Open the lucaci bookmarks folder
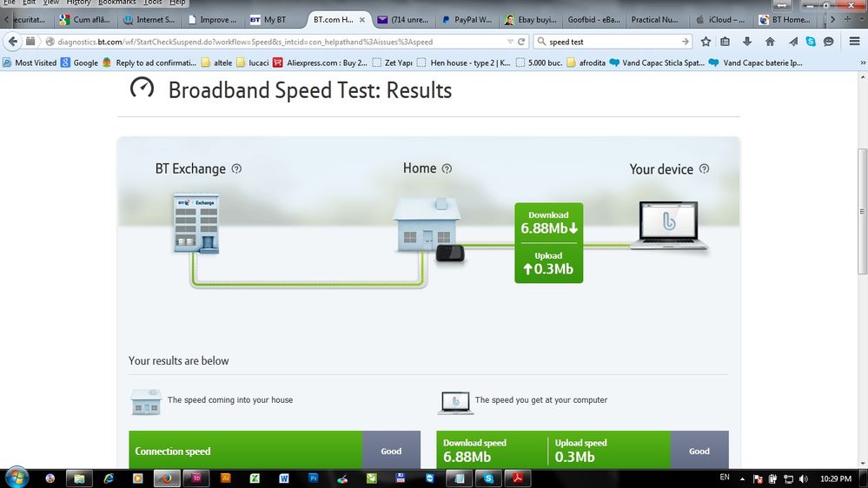Screen dimensions: 868x488 coord(253,63)
